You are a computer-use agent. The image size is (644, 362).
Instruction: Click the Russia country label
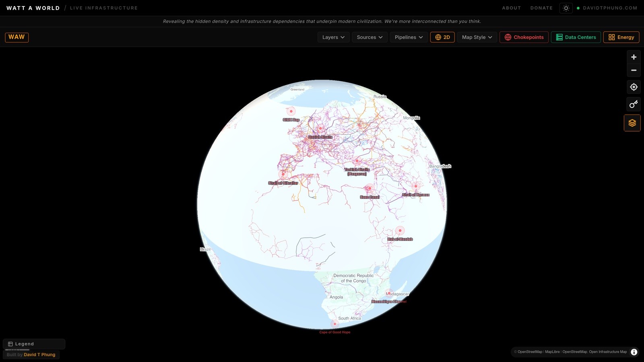coord(380,97)
